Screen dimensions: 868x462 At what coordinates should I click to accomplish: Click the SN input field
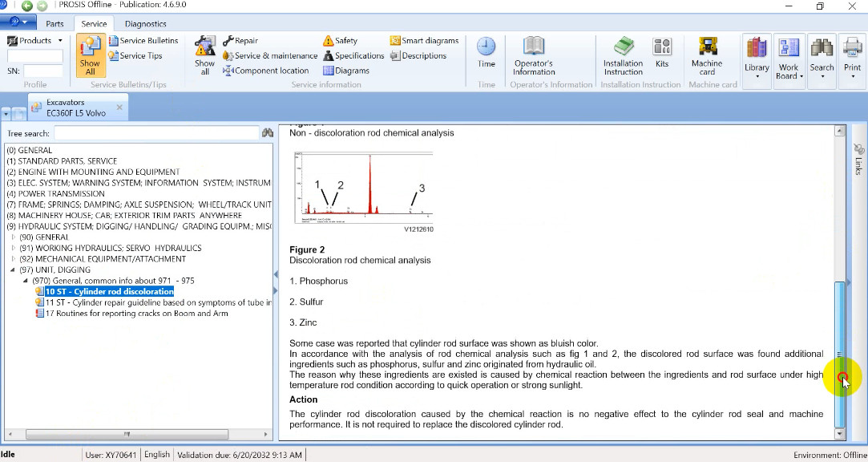click(x=43, y=71)
